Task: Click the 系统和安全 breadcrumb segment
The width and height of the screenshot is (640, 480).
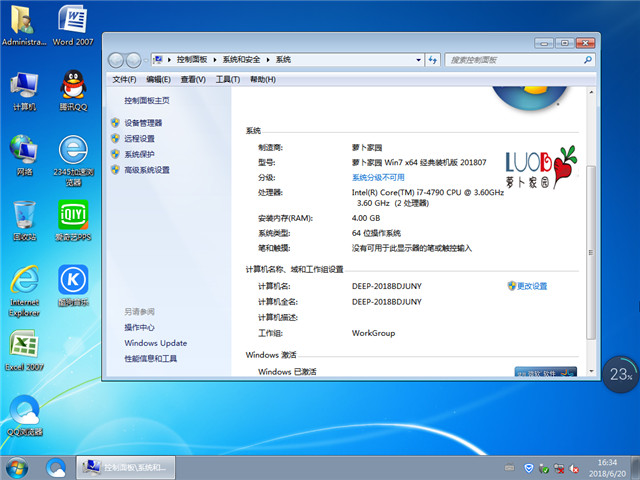Action: click(x=241, y=60)
